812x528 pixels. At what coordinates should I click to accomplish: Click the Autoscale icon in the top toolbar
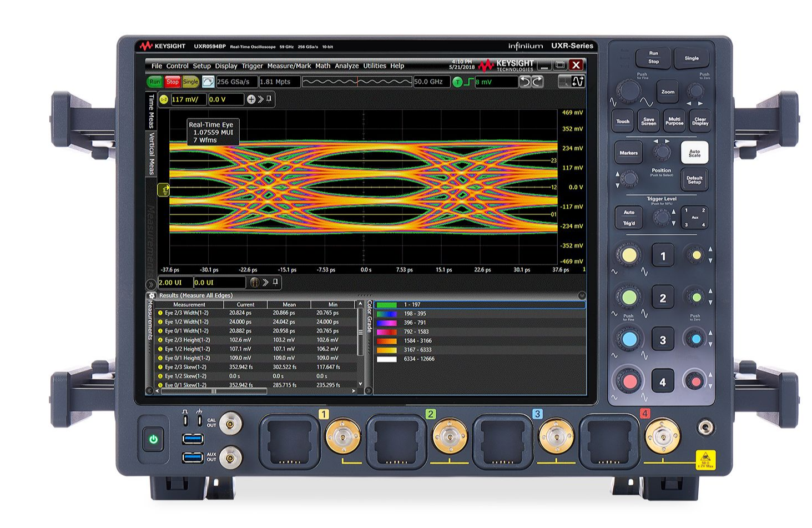[x=578, y=82]
